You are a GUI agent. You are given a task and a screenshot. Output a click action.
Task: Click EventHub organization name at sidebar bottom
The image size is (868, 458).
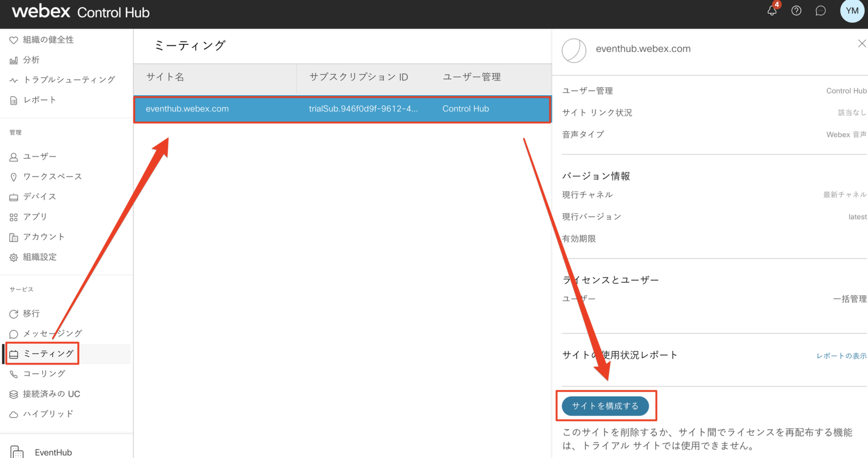pyautogui.click(x=53, y=453)
